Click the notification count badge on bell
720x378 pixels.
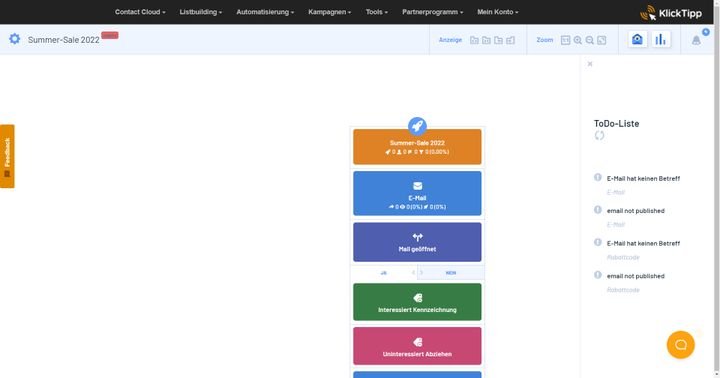[706, 32]
